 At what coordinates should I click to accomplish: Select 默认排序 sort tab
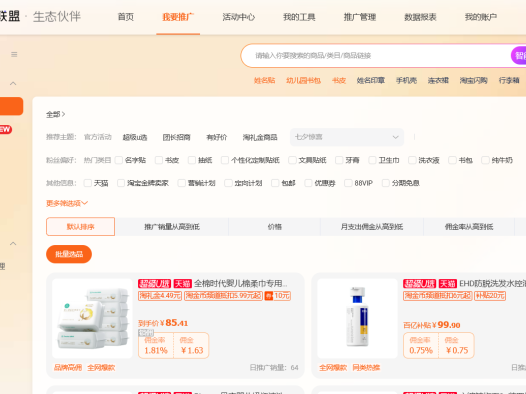(x=81, y=227)
